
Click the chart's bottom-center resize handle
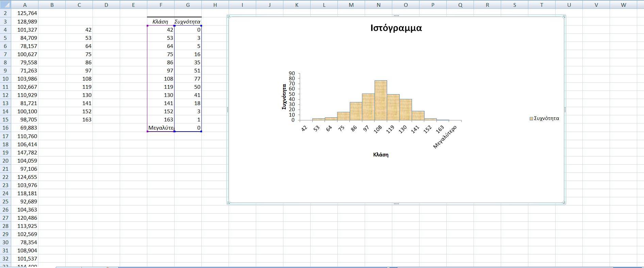click(396, 203)
